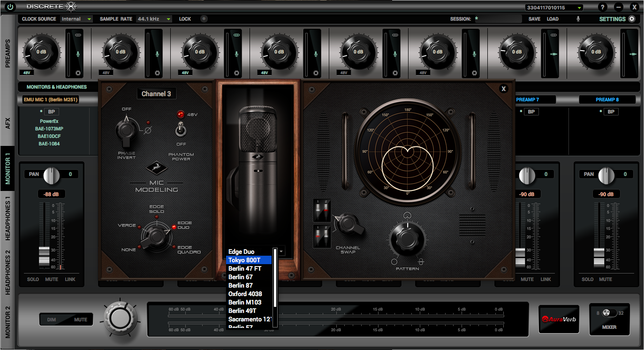Click the mic model dropdown arrow
The image size is (644, 350).
pyautogui.click(x=281, y=251)
